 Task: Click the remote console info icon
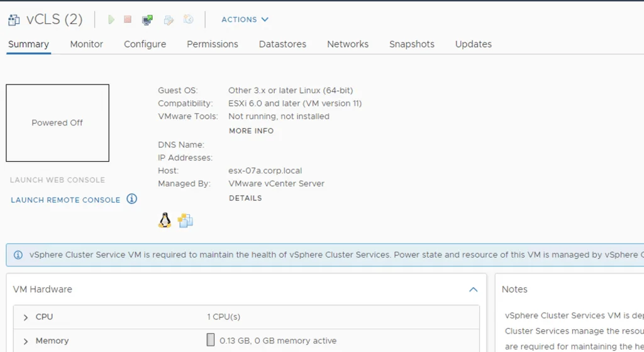[132, 199]
